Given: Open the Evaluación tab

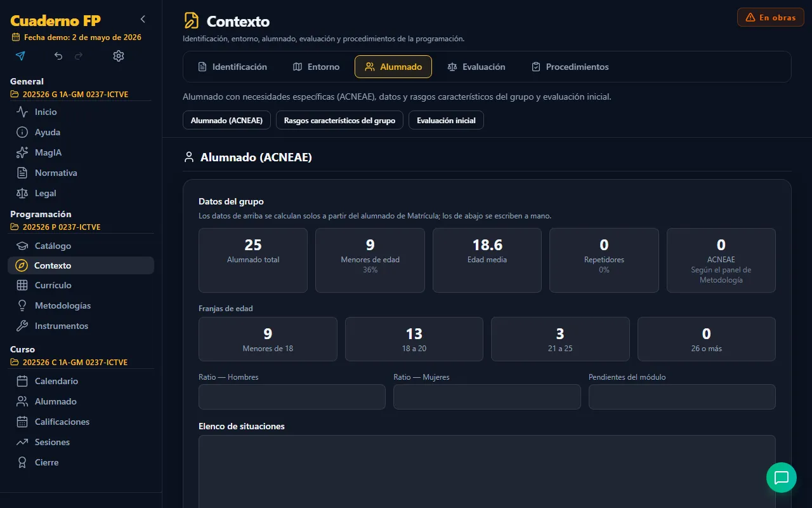Looking at the screenshot, I should (x=476, y=67).
